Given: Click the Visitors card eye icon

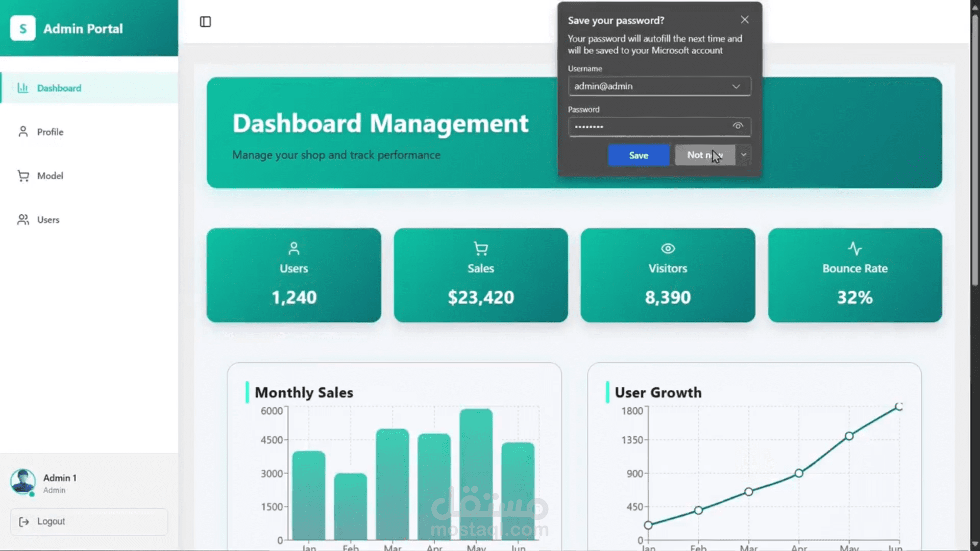Looking at the screenshot, I should [668, 248].
